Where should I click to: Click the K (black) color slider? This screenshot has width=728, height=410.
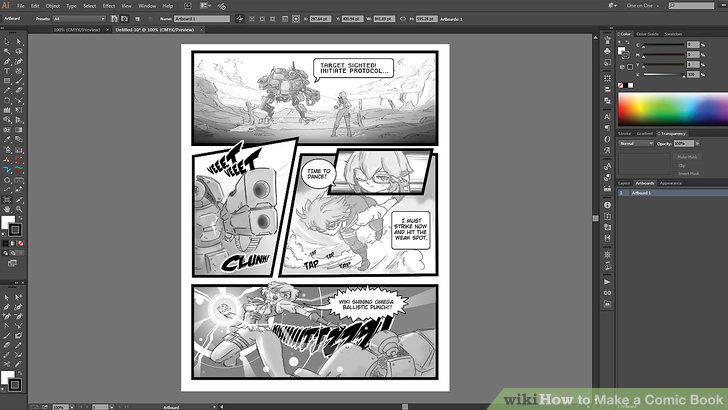[x=663, y=75]
